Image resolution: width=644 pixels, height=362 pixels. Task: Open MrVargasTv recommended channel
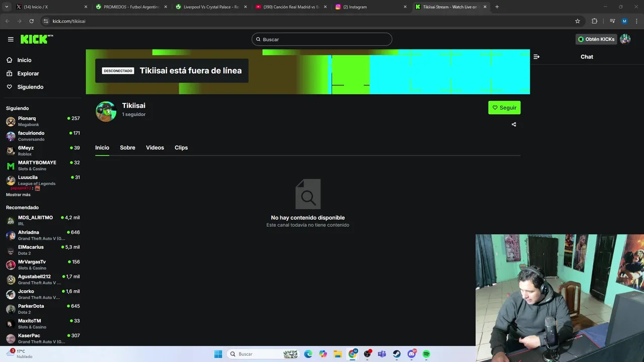pos(43,265)
